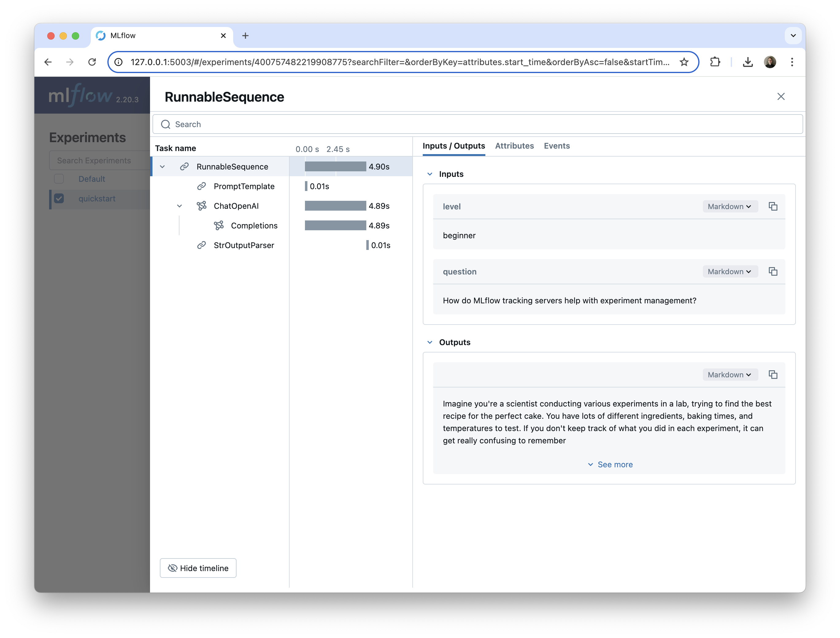Copy the level input value
This screenshot has height=638, width=840.
pos(773,206)
